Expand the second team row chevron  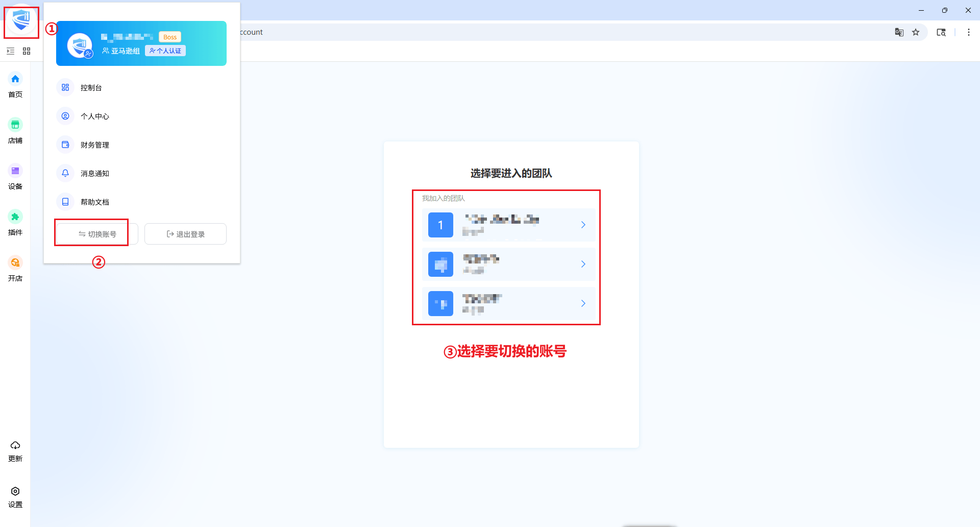[x=583, y=264]
